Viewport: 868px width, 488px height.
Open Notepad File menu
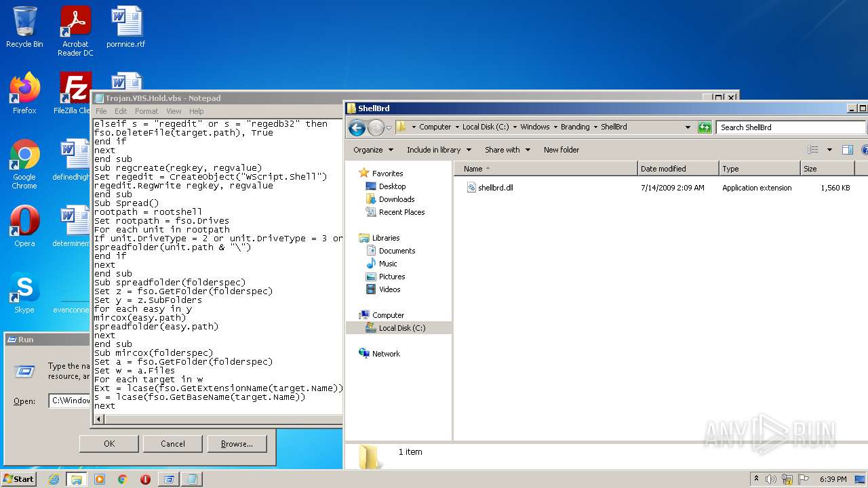(101, 111)
